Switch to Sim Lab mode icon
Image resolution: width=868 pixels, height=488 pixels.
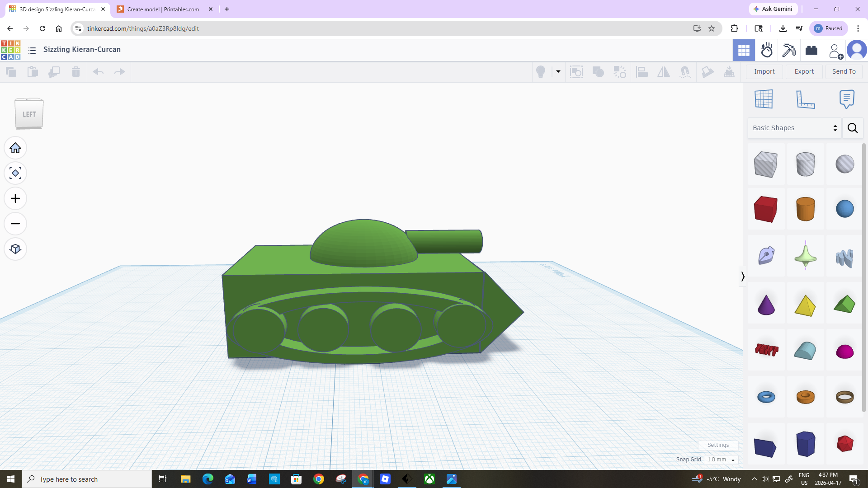pos(767,50)
